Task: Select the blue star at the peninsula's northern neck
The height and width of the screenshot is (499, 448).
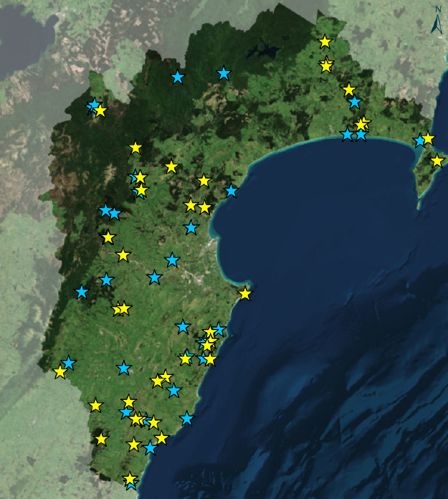Action: 419,141
